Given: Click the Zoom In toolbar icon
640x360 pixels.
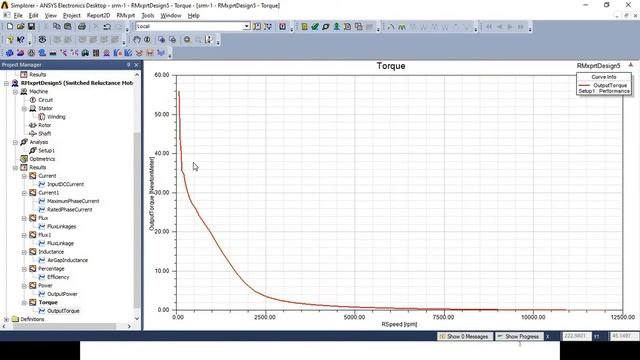Looking at the screenshot, I should [162, 40].
